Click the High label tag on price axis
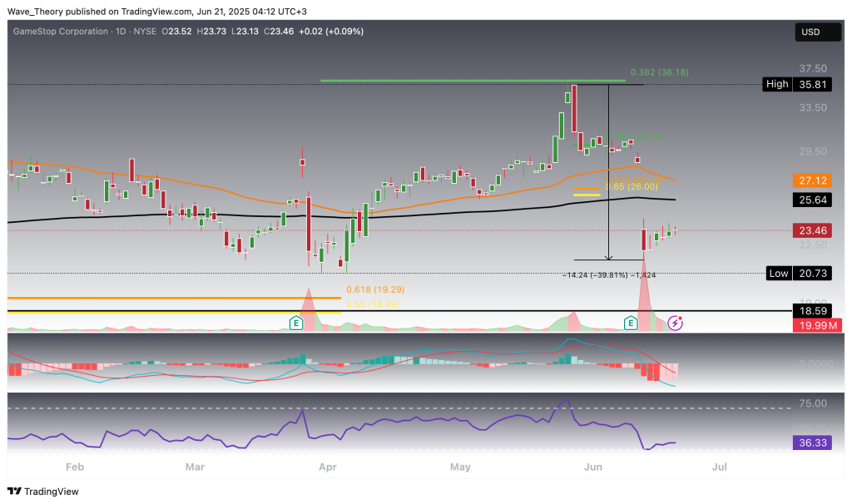This screenshot has width=852, height=504. click(777, 84)
